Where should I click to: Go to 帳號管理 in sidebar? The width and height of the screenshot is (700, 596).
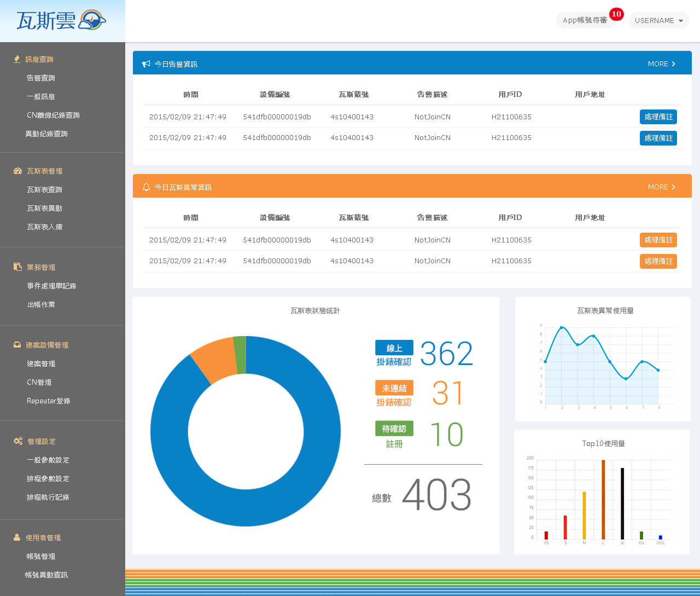pyautogui.click(x=41, y=557)
